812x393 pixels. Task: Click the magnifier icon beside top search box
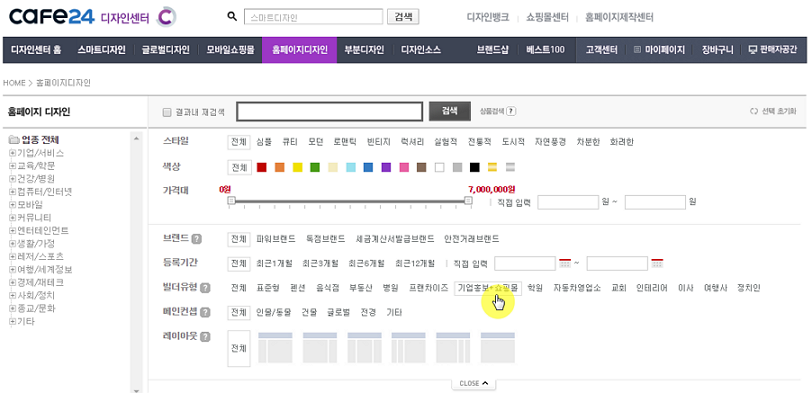tap(232, 17)
